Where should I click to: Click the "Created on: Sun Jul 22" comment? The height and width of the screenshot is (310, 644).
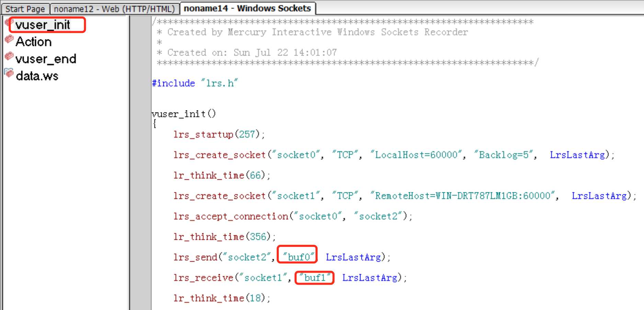coord(247,52)
